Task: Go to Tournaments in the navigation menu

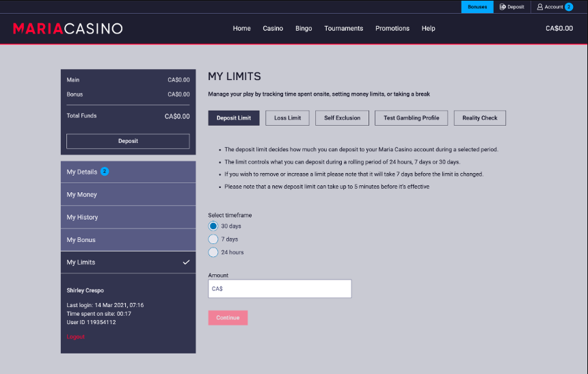Action: (x=343, y=29)
